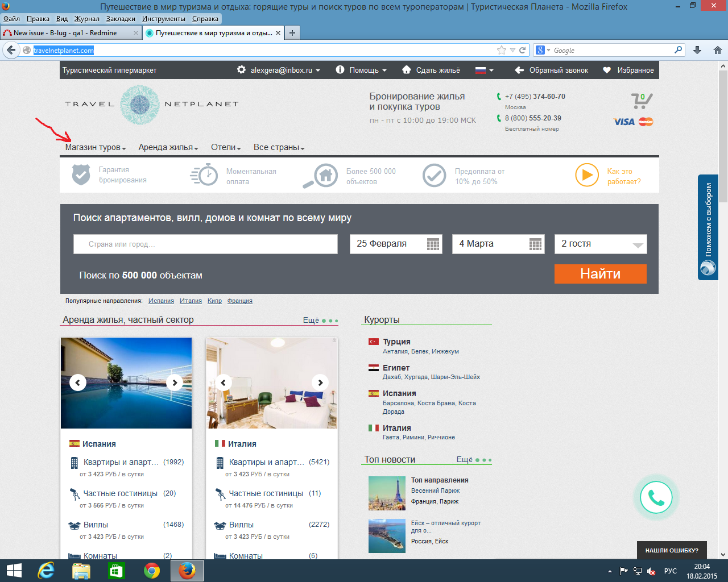The width and height of the screenshot is (728, 582).
Task: Click the Firefox bookmark star icon
Action: point(501,50)
